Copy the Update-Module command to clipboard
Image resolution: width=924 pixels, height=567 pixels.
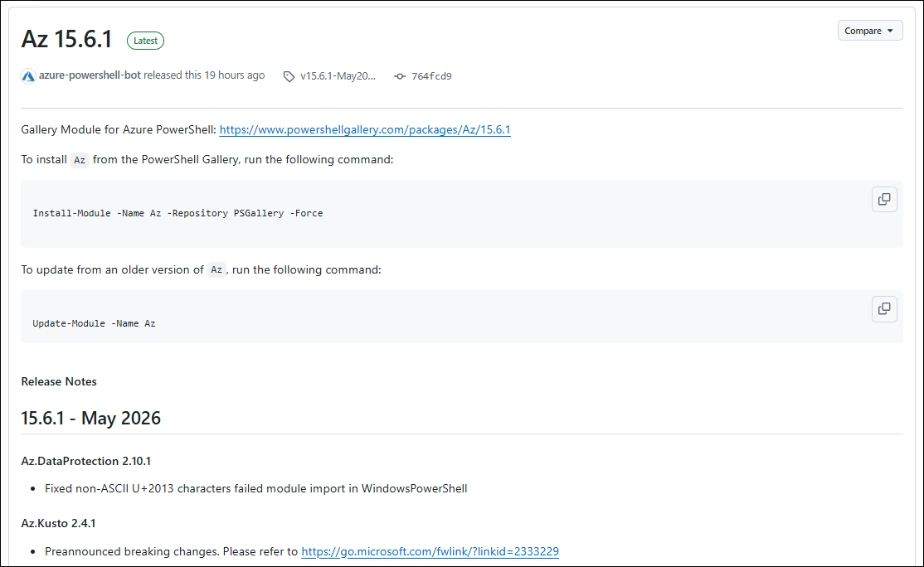tap(884, 308)
